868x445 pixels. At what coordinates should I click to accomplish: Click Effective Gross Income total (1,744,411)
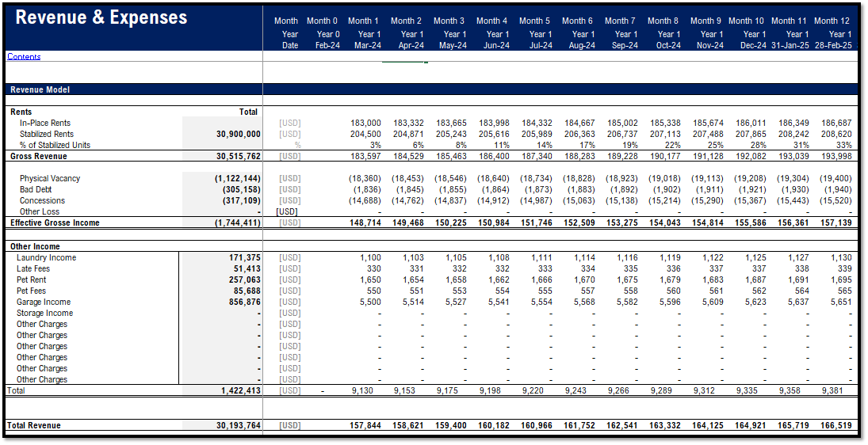238,223
